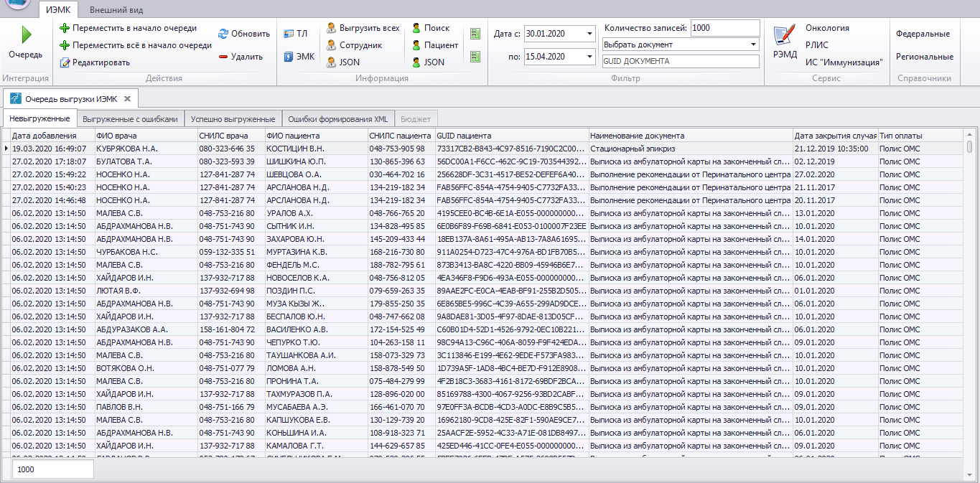Click Выгрузить всех icon

331,28
